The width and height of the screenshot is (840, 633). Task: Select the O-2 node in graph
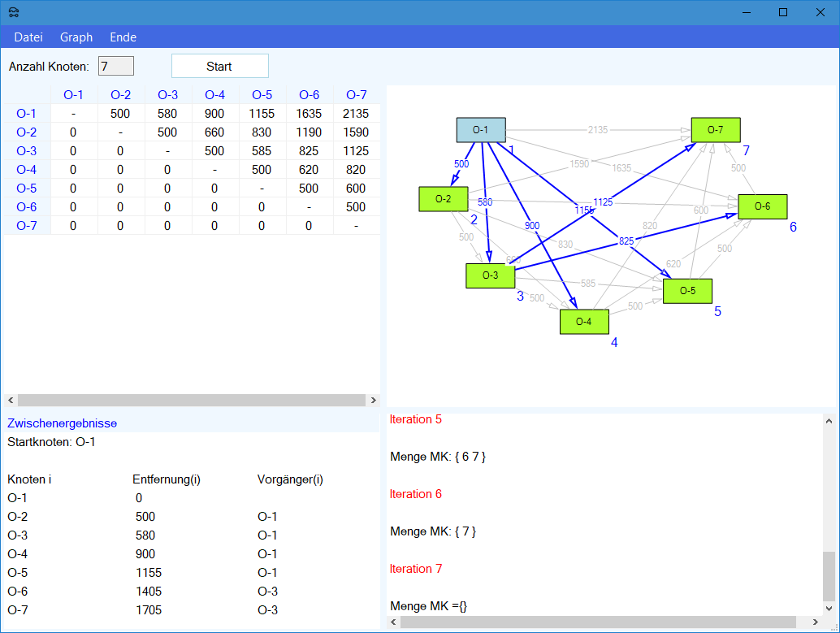(x=443, y=199)
